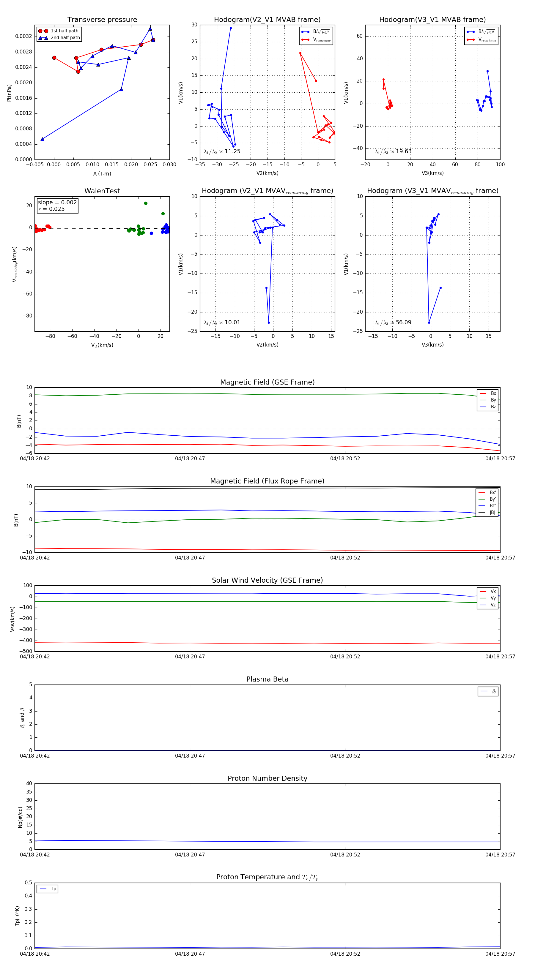Image resolution: width=535 pixels, height=980 pixels.
Task: Select B/√(μ0ρ) entry in V2_V1 MVAB legend
Action: [316, 32]
